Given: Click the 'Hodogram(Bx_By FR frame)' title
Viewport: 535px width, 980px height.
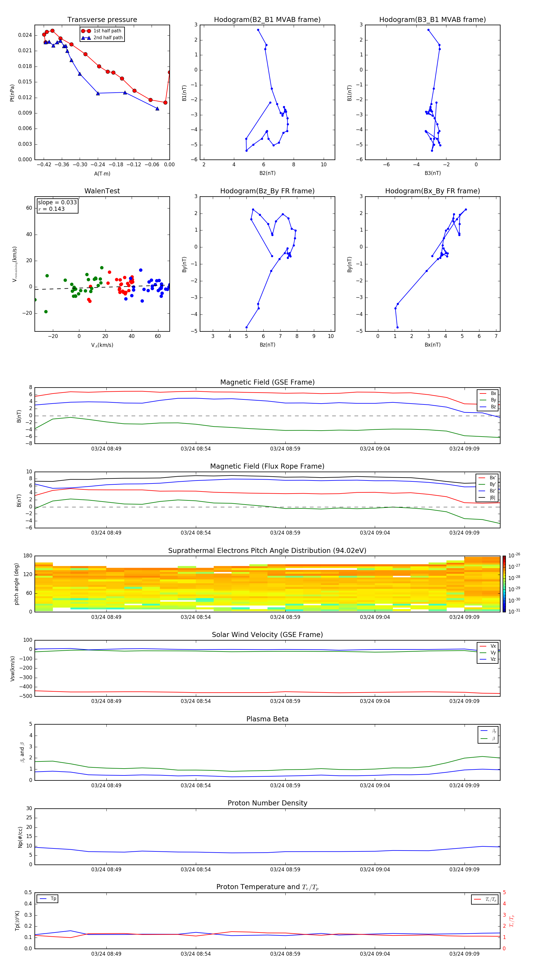Looking at the screenshot, I should tap(432, 191).
